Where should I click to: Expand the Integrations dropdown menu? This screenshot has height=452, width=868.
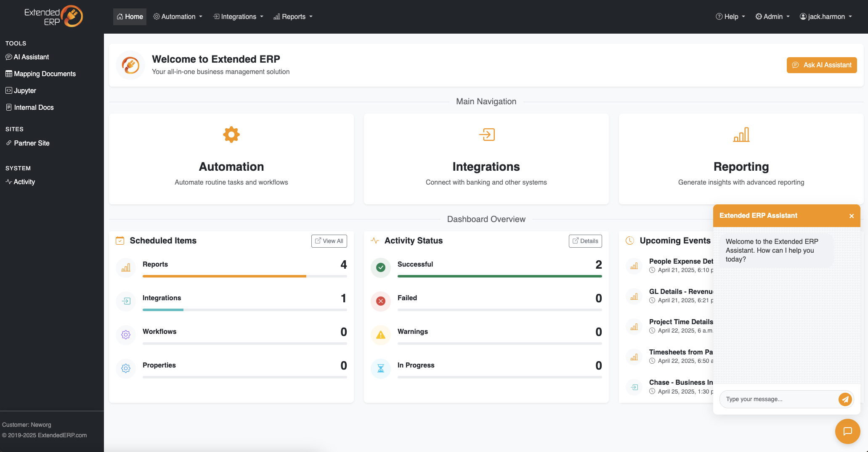[238, 17]
